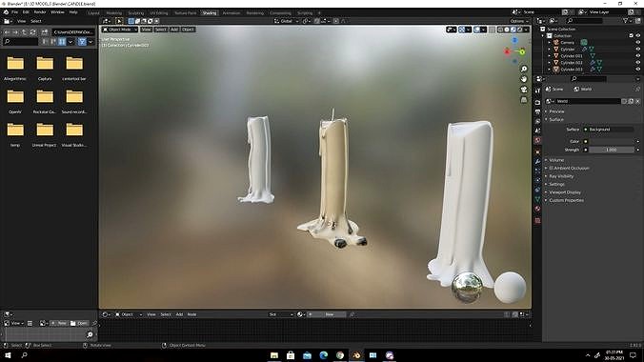The width and height of the screenshot is (644, 362).
Task: Open Windows Start menu
Action: 8,355
